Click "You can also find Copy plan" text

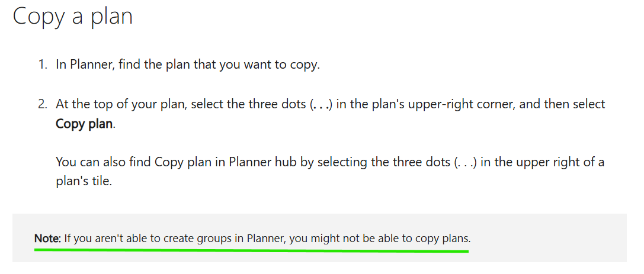(124, 162)
